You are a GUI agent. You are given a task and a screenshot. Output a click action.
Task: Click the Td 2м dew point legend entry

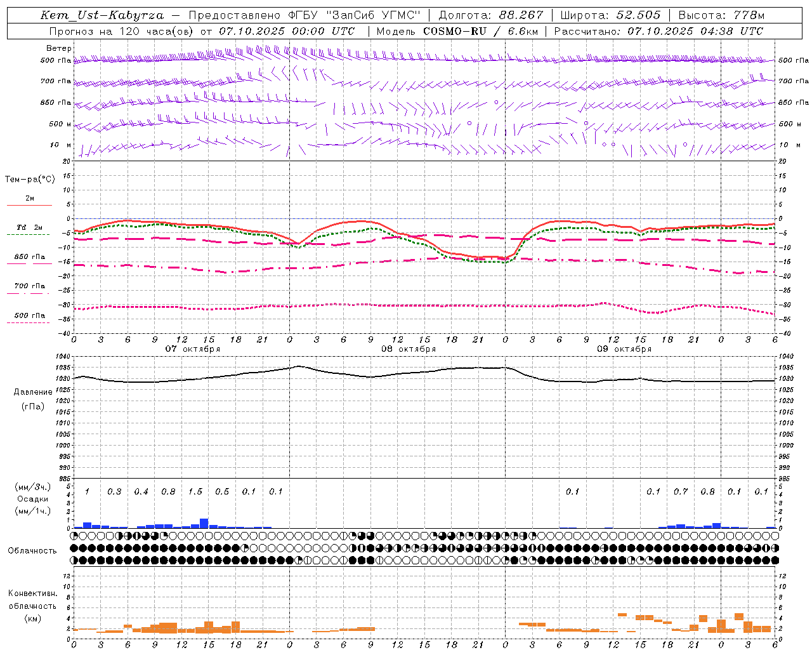(x=30, y=227)
